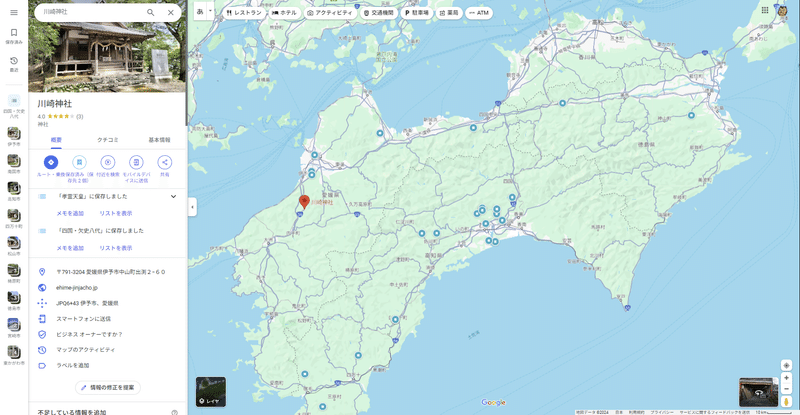The image size is (800, 415).
Task: Filter map by 交通機関 chip
Action: 379,13
